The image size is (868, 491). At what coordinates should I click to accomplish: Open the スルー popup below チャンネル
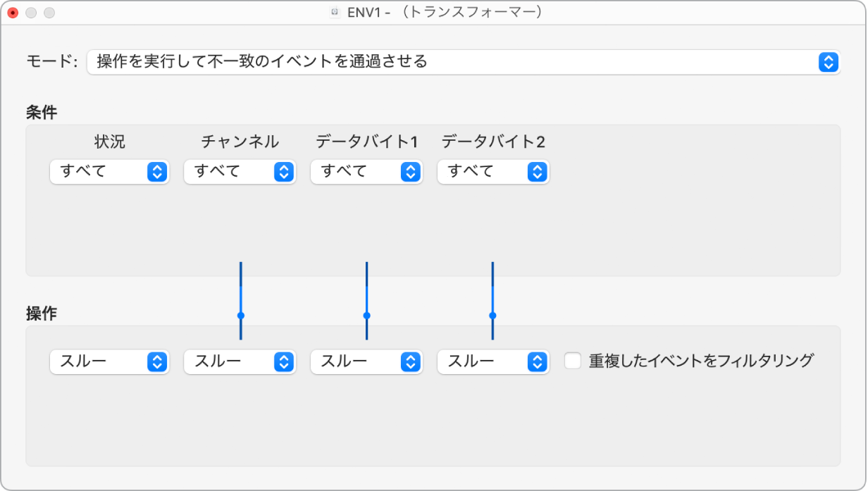[239, 362]
